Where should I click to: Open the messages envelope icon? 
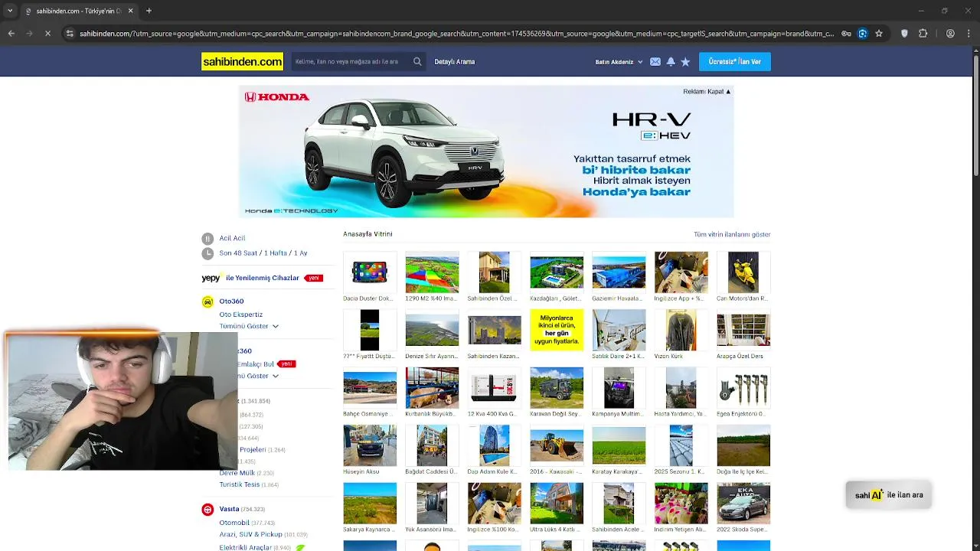[x=655, y=62]
